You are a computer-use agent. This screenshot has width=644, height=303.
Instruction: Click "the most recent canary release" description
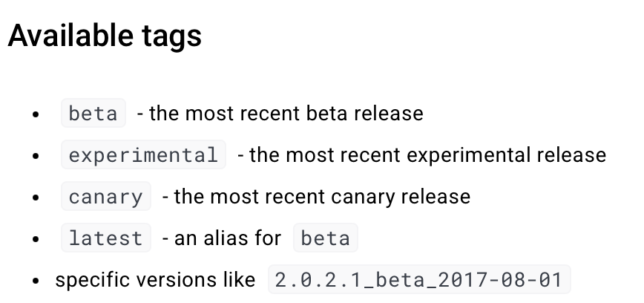tap(322, 197)
